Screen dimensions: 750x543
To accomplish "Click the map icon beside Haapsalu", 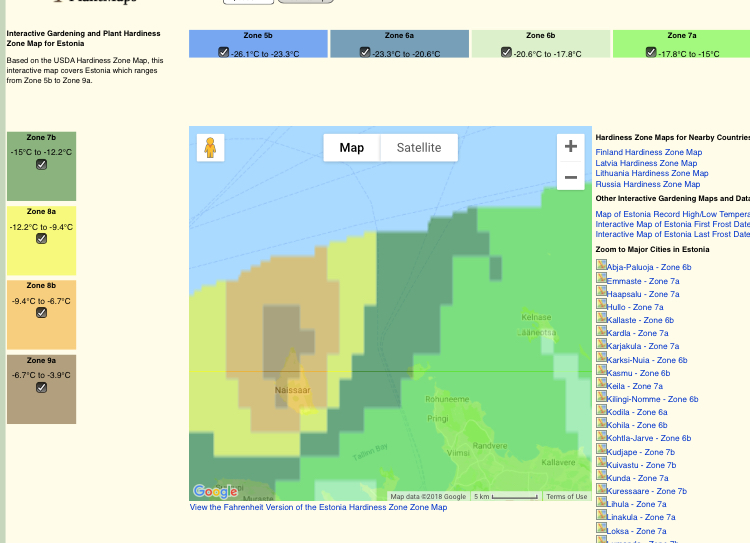I will [601, 293].
